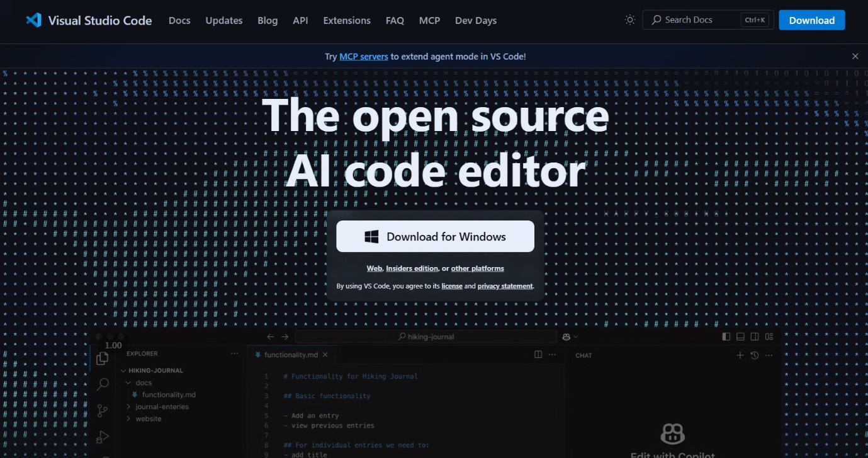Select the Explorer files icon in the activity bar
This screenshot has width=868, height=458.
click(x=102, y=359)
